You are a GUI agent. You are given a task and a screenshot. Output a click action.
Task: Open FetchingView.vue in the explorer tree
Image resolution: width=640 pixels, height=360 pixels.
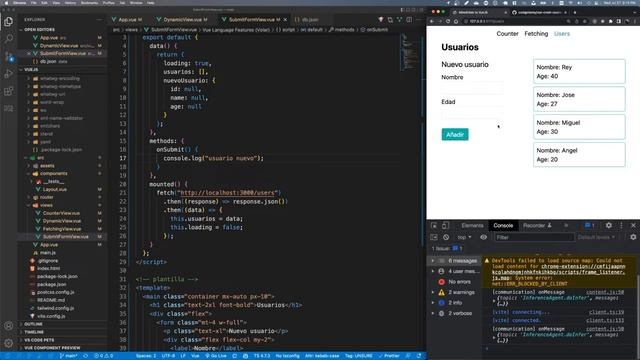62,229
